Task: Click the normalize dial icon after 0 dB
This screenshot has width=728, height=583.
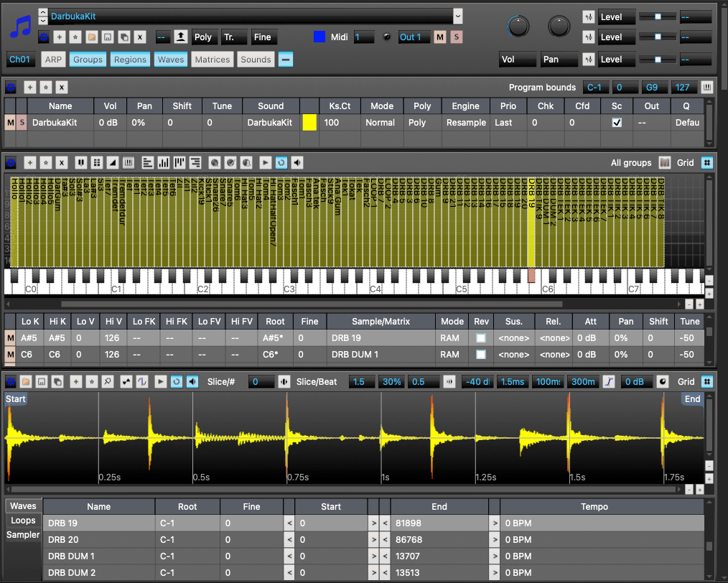Action: click(663, 381)
